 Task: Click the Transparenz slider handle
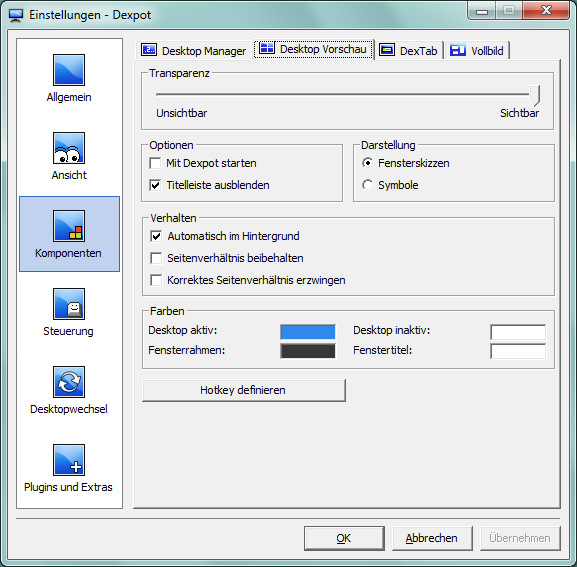(535, 95)
